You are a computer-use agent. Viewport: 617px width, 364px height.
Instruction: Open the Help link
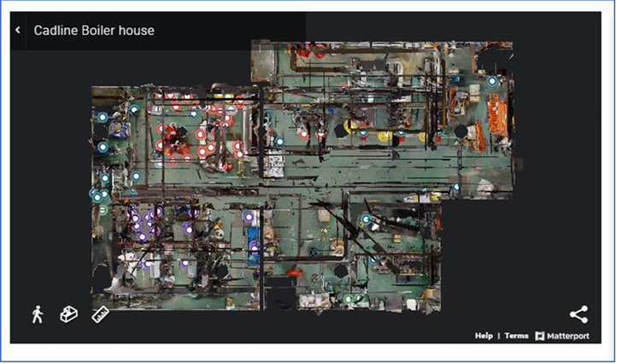click(x=484, y=336)
